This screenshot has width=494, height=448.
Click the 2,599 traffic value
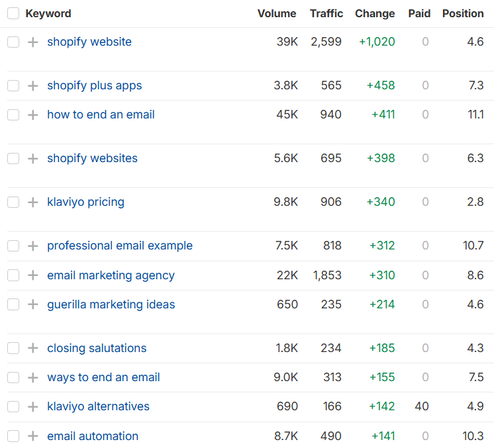[x=326, y=42]
